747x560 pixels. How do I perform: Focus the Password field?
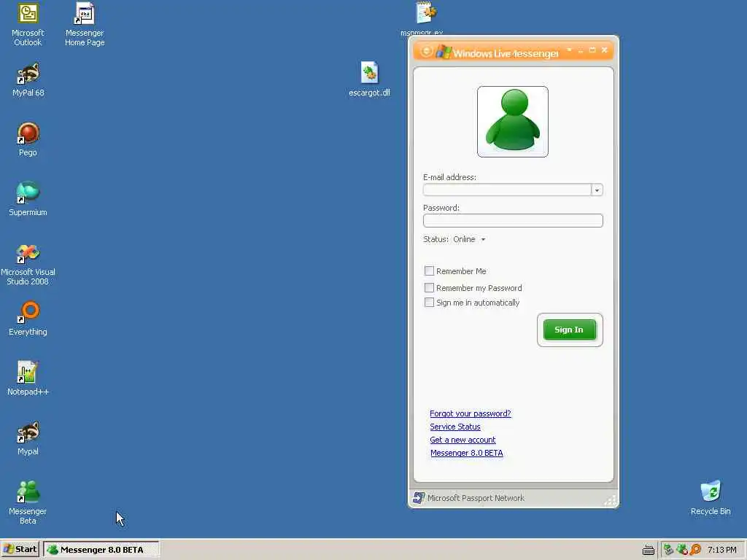coord(513,220)
